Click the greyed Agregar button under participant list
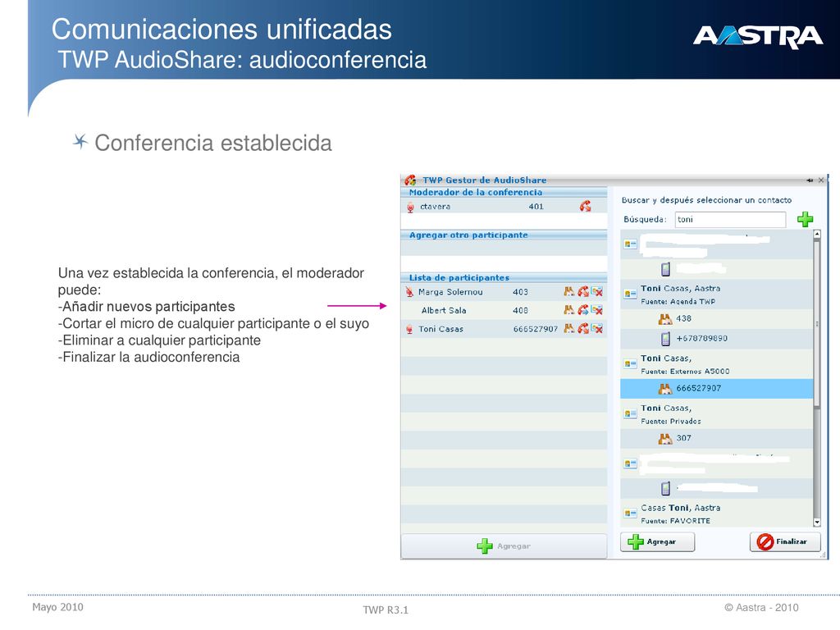 [504, 546]
